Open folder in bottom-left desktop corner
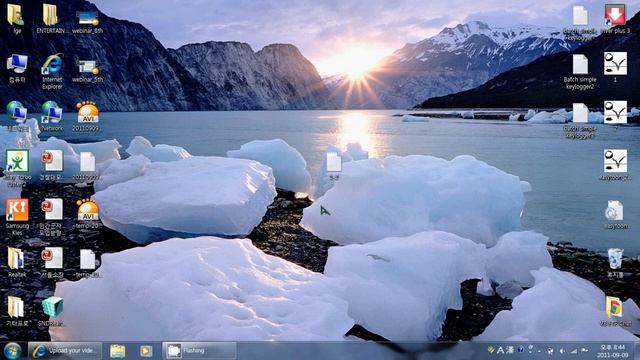The height and width of the screenshot is (360, 640). 16,307
